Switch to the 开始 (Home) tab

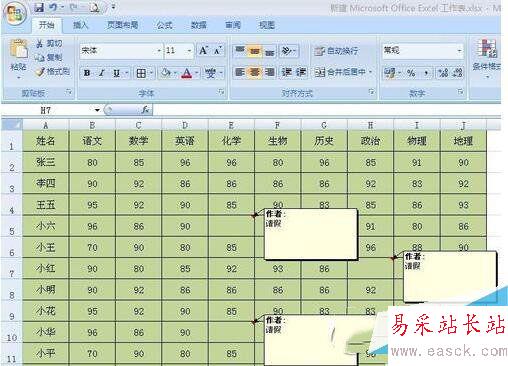click(x=47, y=25)
